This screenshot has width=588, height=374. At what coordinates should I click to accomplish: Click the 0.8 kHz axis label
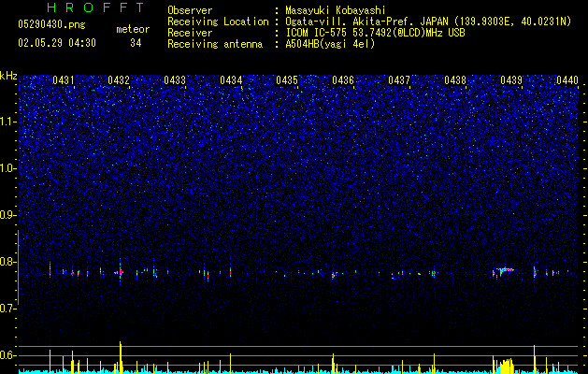[x=8, y=262]
